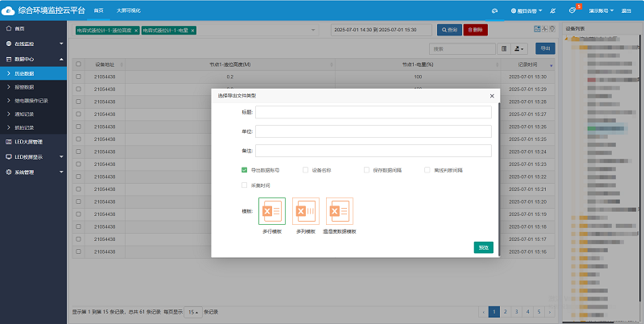Uncheck the 导出数据帐号 checkbox
The width and height of the screenshot is (644, 324).
click(x=244, y=170)
